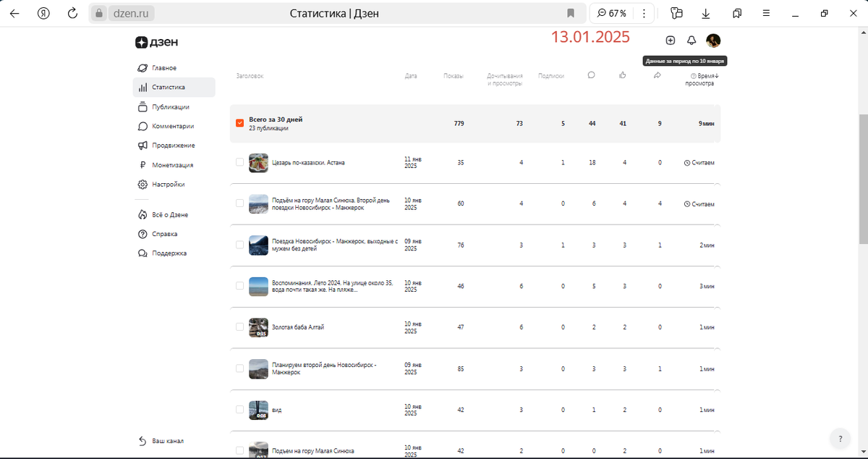This screenshot has width=868, height=459.
Task: Open the Цезарь по-казахски. Астана title
Action: pyautogui.click(x=308, y=163)
